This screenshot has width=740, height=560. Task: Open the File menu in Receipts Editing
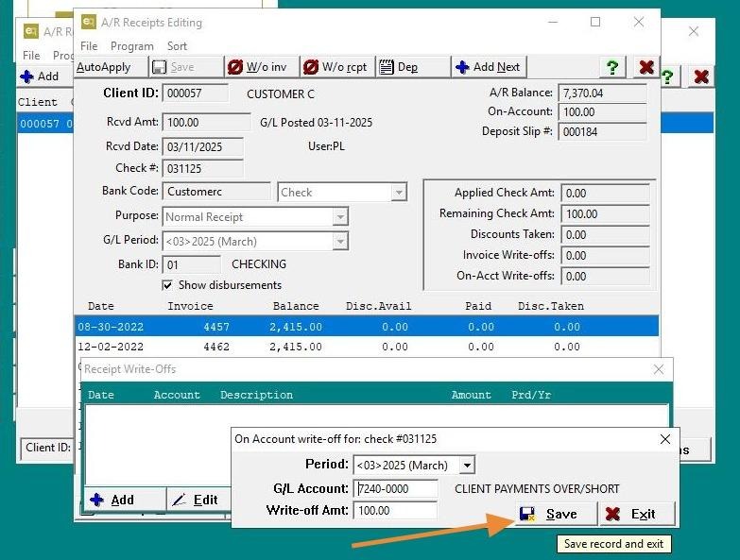89,46
